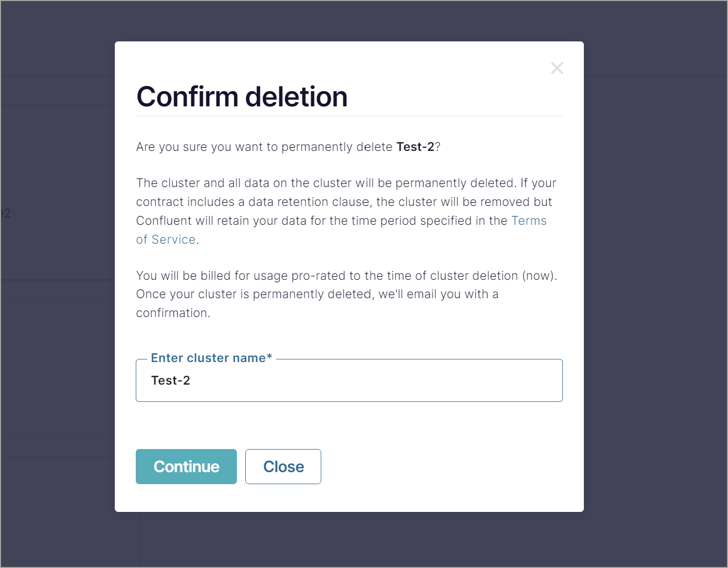
Task: Click the teal Continue action button
Action: point(186,466)
